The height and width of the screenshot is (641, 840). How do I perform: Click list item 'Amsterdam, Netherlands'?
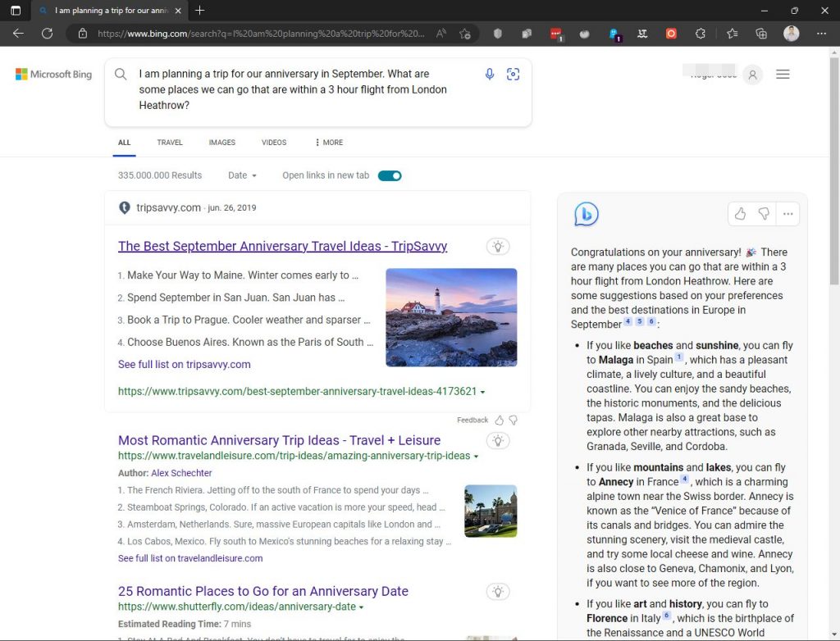click(x=283, y=525)
